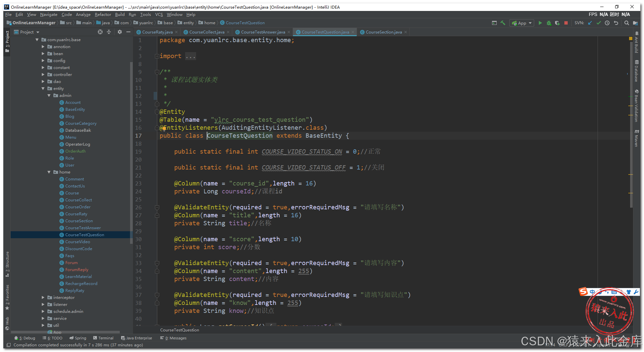
Task: Open the Favorites tool window
Action: point(7,297)
